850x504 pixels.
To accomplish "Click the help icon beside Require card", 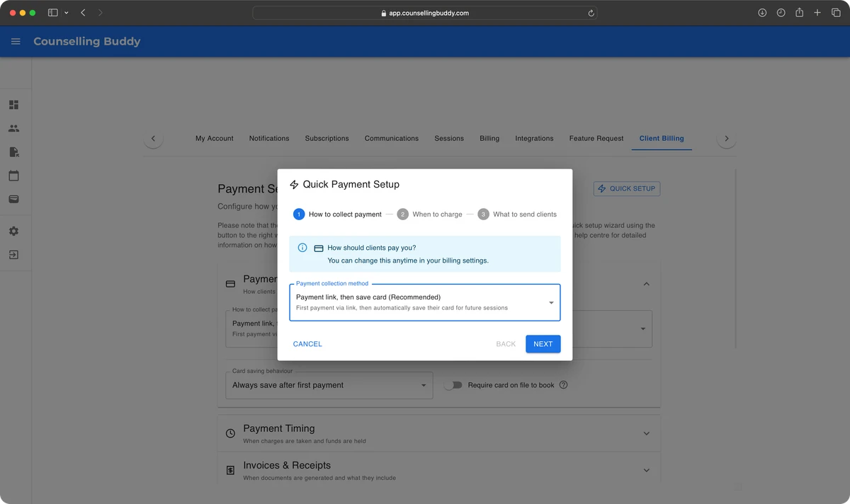I will pos(563,385).
